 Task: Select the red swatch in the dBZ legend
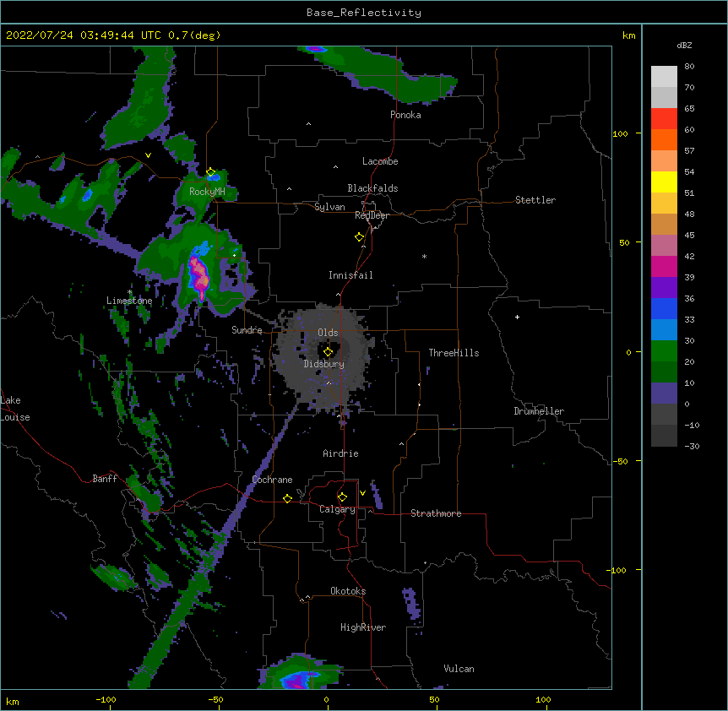tap(664, 119)
